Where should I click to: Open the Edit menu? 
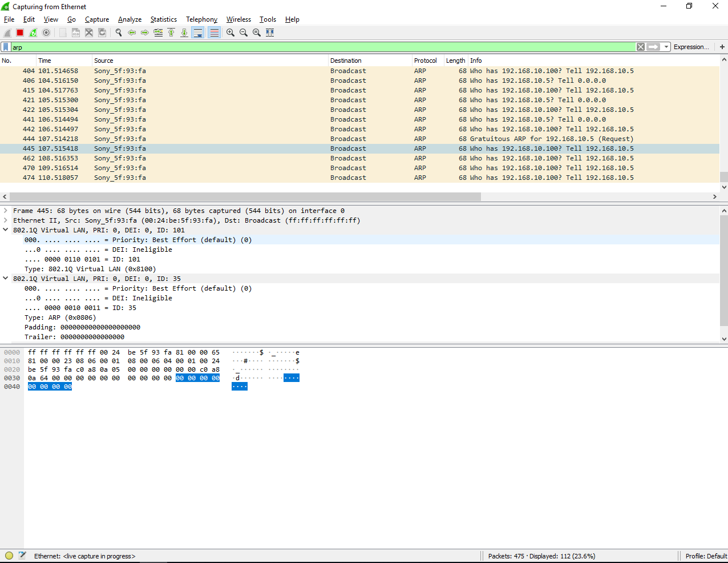point(29,19)
